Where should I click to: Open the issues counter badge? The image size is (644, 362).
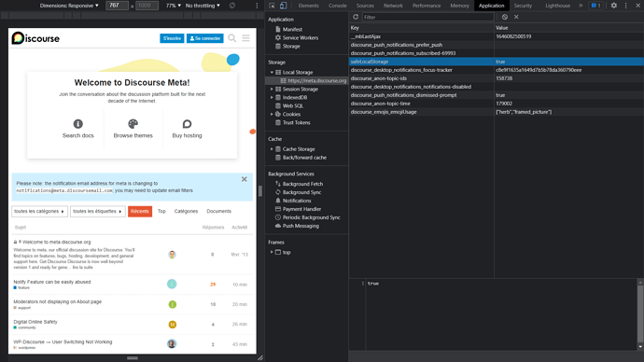[595, 6]
